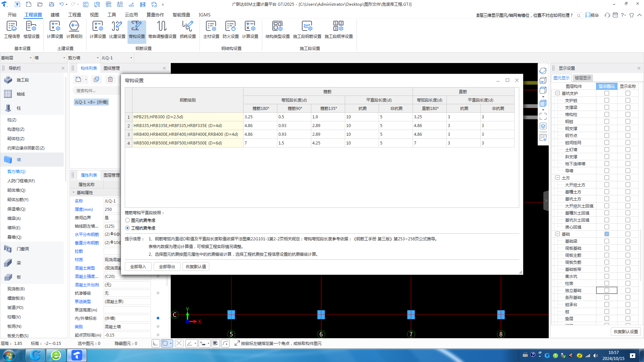Select 轴线 category in navigation
Screen dimensions: 644x362
pos(32,94)
